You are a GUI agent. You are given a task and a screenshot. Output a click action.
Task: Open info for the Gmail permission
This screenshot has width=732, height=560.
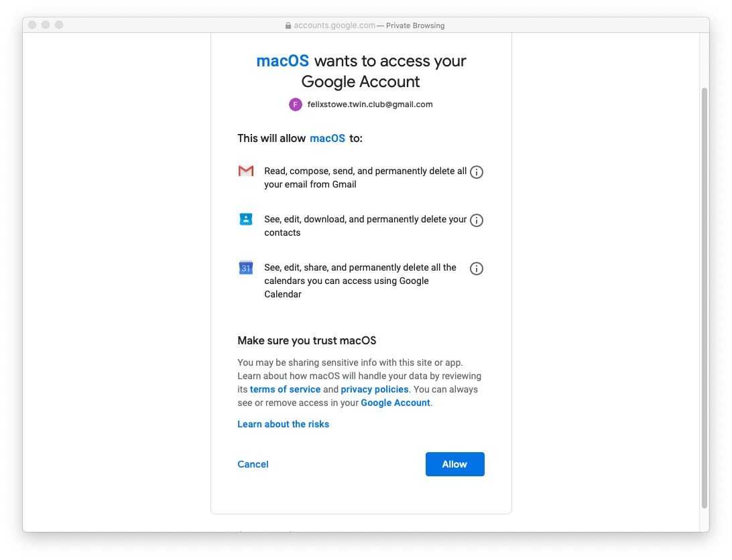477,172
